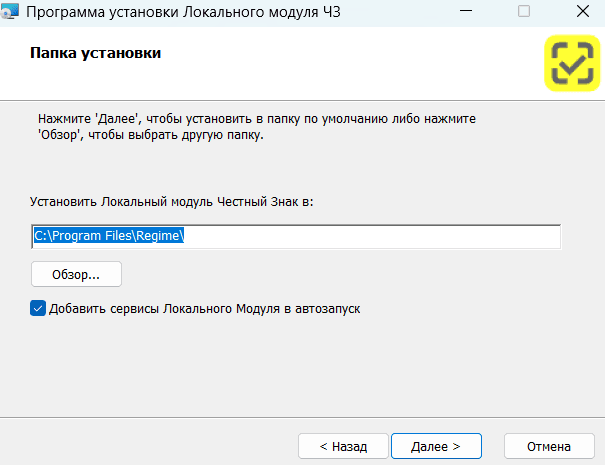Viewport: 605px width, 465px height.
Task: Click the installer icon in the title bar
Action: pos(11,13)
